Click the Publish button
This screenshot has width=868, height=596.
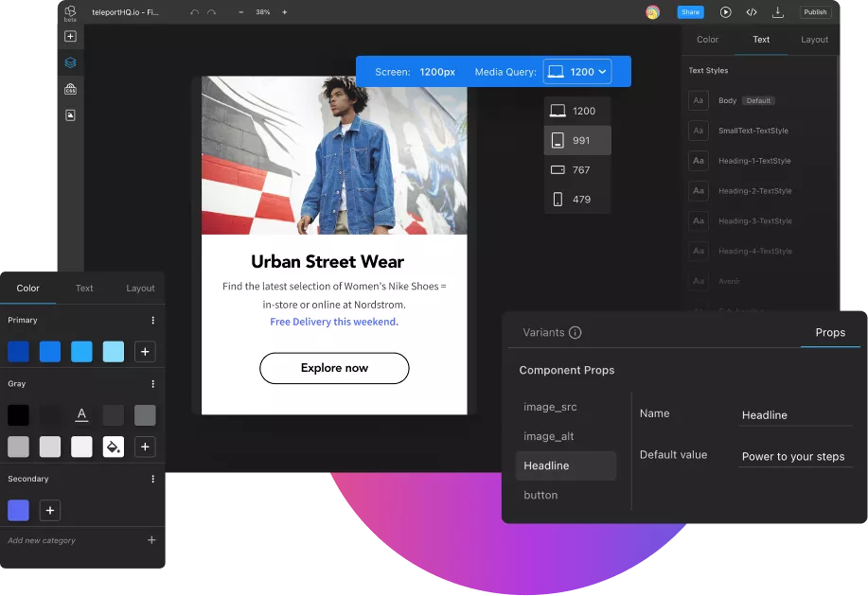point(814,11)
